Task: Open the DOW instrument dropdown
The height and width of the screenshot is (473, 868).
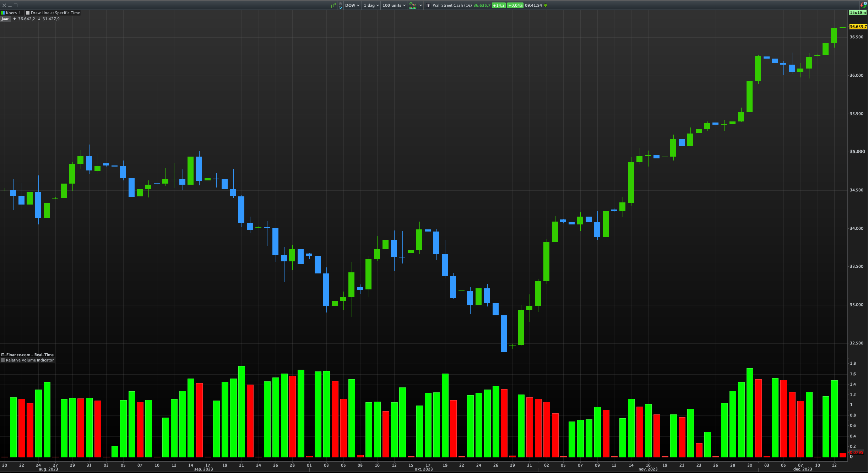Action: (x=352, y=5)
